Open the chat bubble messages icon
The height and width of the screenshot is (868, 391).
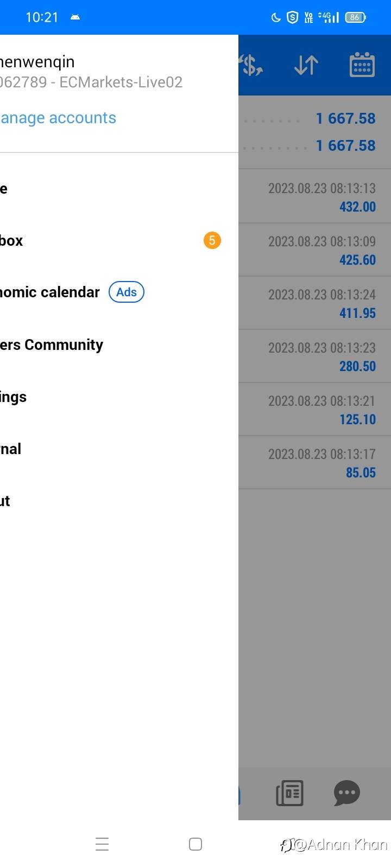346,793
